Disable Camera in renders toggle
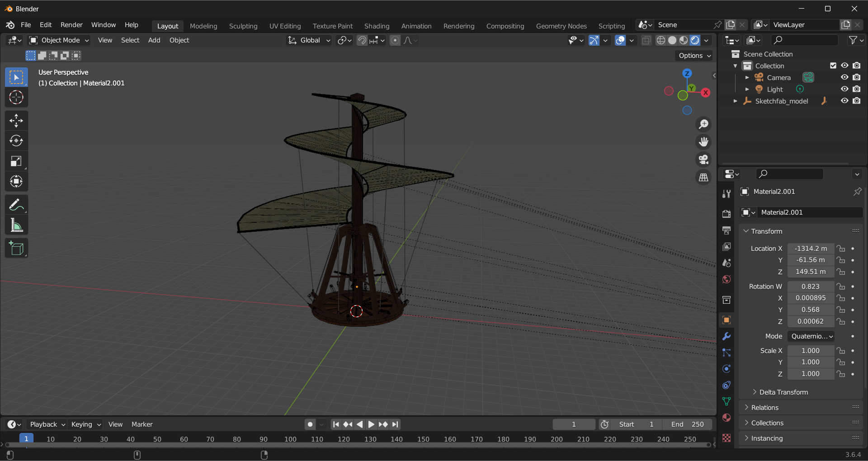Image resolution: width=868 pixels, height=461 pixels. (857, 77)
